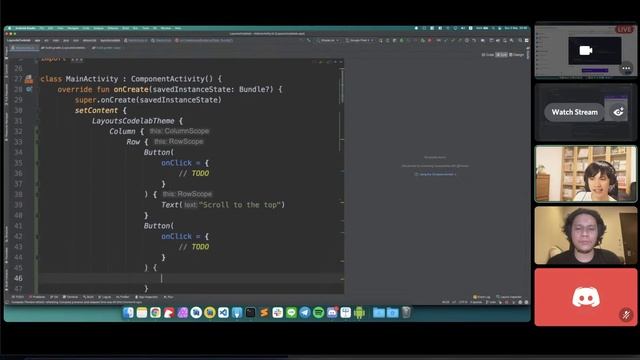This screenshot has width=640, height=360.
Task: Click the '// TODO' comment on line 43
Action: tap(193, 247)
